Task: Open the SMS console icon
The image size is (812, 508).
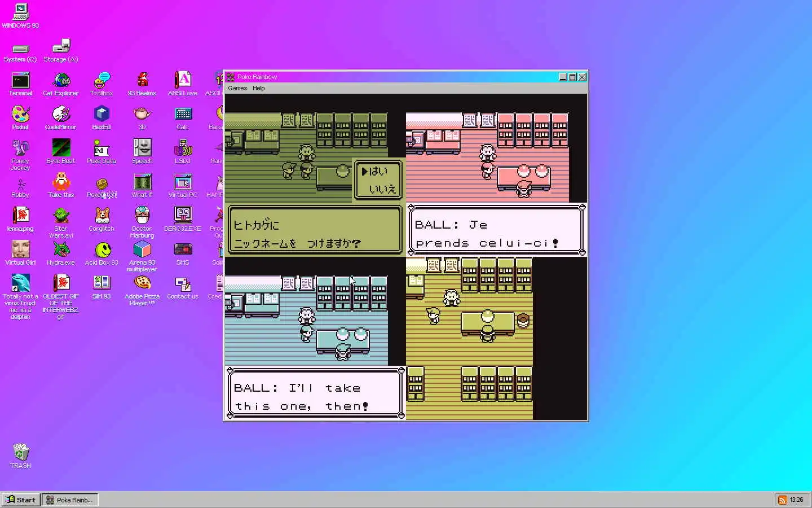Action: coord(183,253)
